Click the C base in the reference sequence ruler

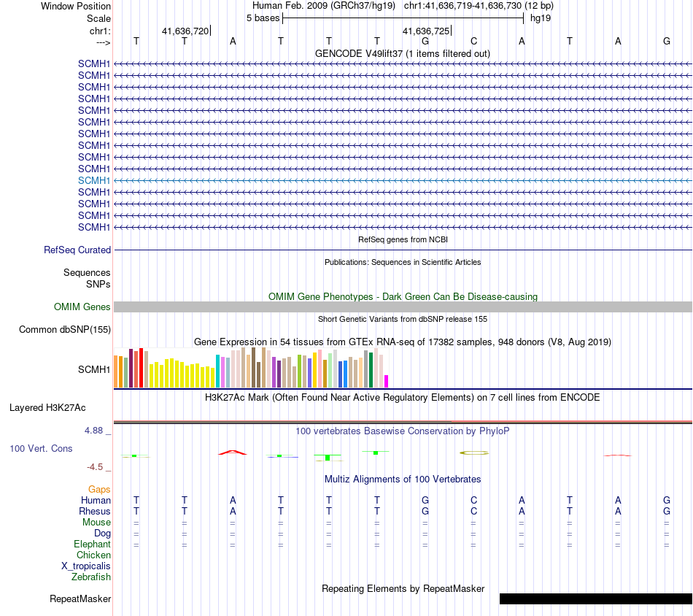pos(473,42)
